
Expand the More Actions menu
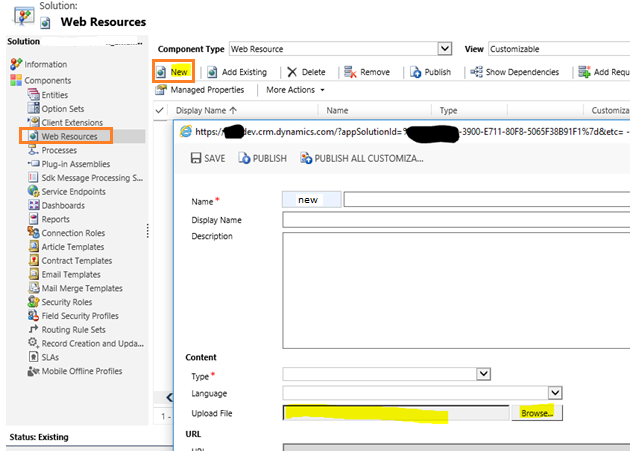pos(295,90)
